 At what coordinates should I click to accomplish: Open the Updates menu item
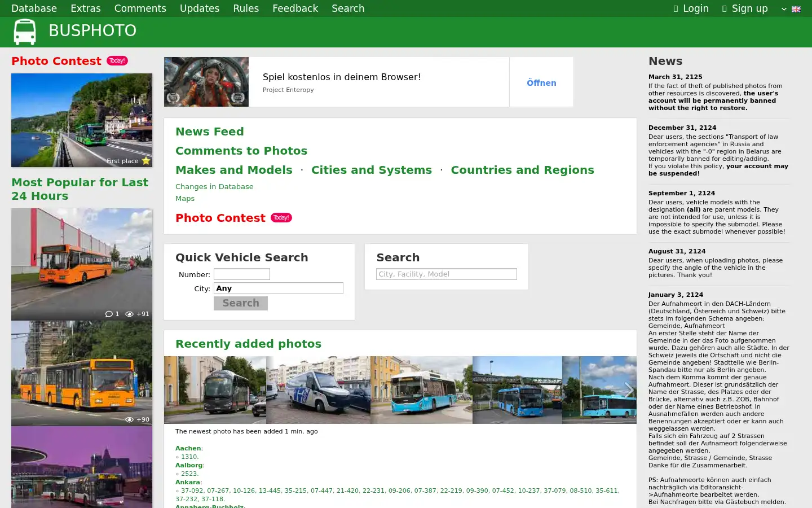tap(200, 8)
